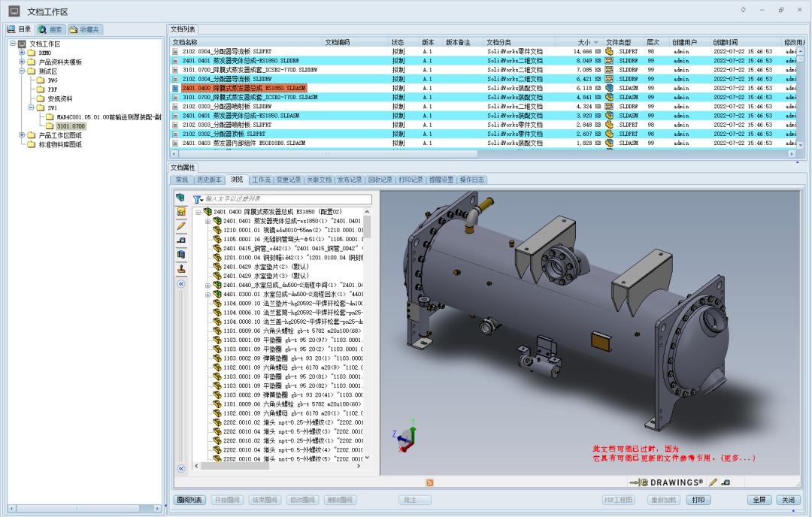
Task: Click the eDrawings logo at viewer bottom
Action: [667, 482]
